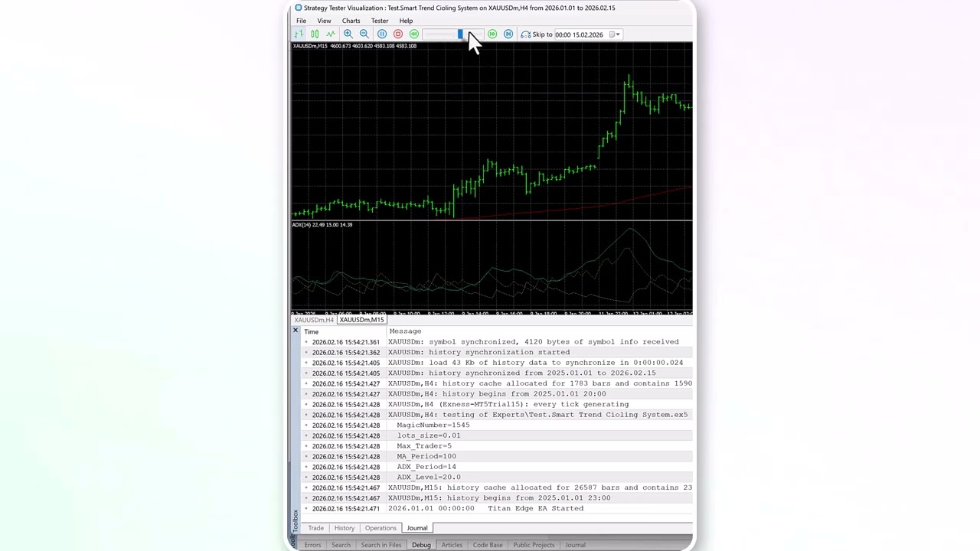Open the View menu
This screenshot has height=551, width=980.
pos(325,21)
